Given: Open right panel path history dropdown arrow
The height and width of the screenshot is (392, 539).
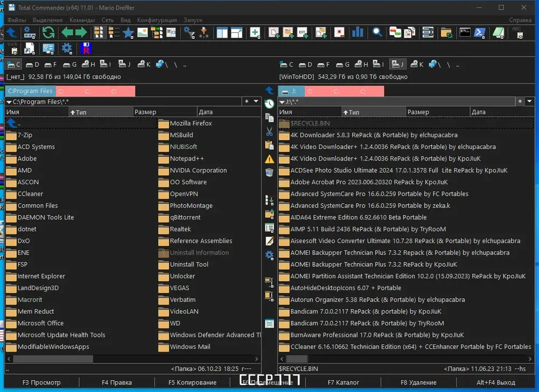Looking at the screenshot, I should pyautogui.click(x=529, y=101).
